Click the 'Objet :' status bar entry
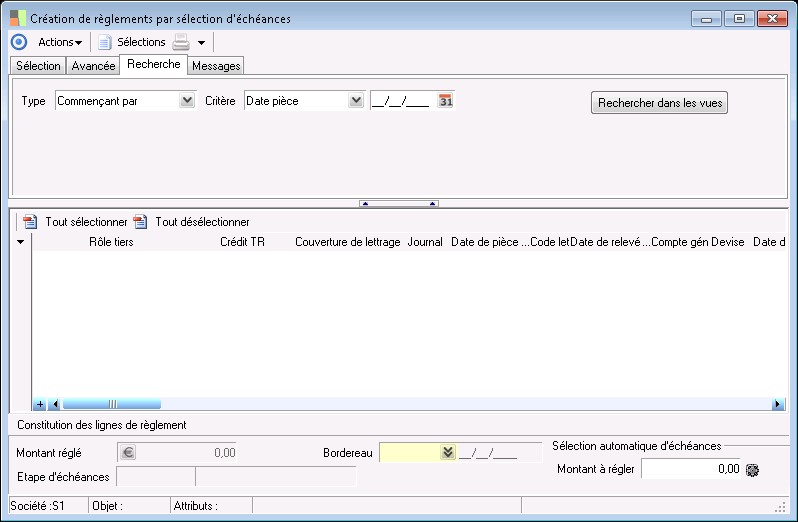 pyautogui.click(x=129, y=506)
